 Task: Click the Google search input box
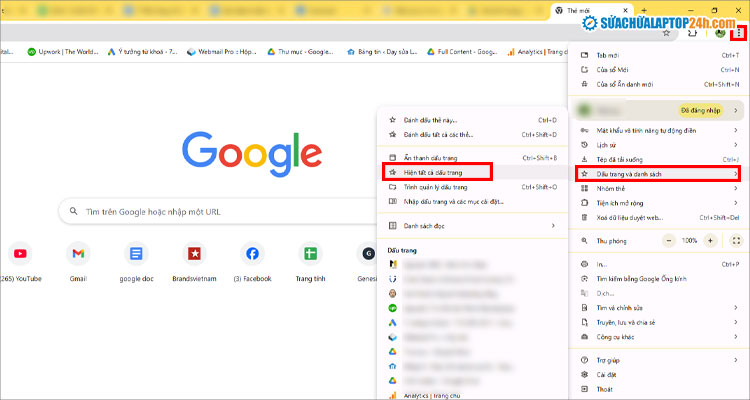coord(210,212)
